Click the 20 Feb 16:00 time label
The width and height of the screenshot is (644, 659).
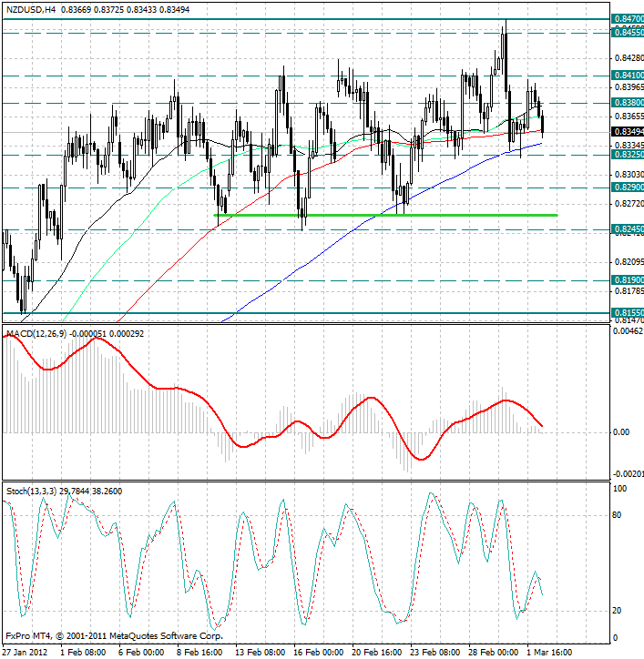click(376, 652)
